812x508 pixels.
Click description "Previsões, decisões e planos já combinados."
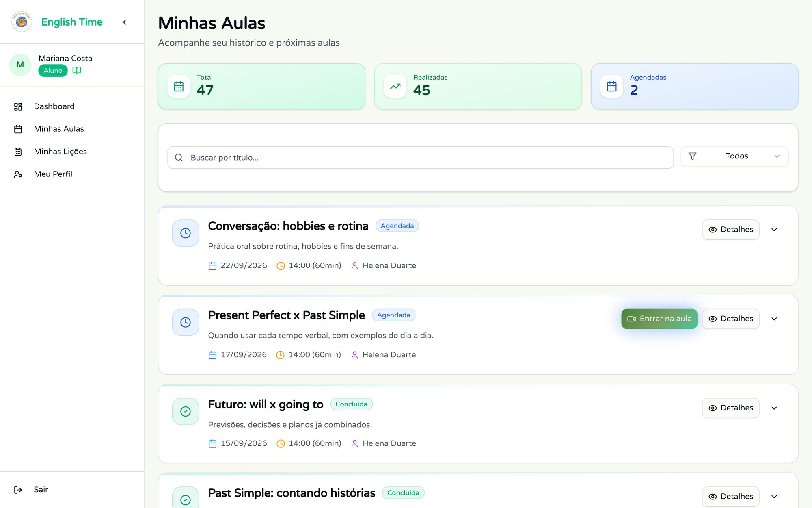click(290, 425)
